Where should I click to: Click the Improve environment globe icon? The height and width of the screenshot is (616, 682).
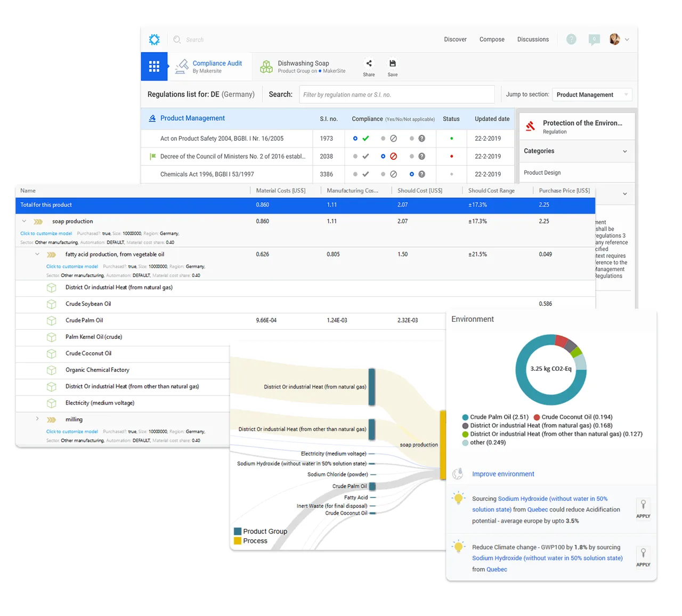(x=458, y=474)
